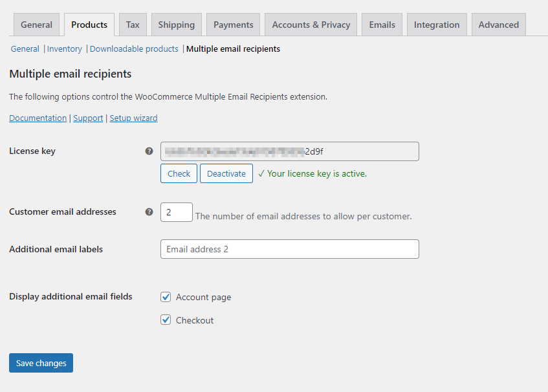The height and width of the screenshot is (392, 548).
Task: Open the Documentation link
Action: coord(38,118)
